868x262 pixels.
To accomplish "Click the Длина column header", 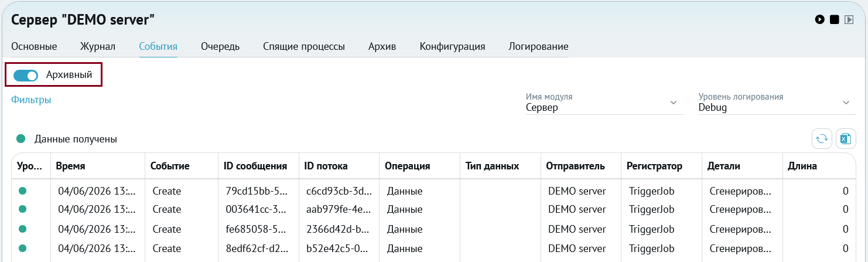I will click(x=819, y=166).
